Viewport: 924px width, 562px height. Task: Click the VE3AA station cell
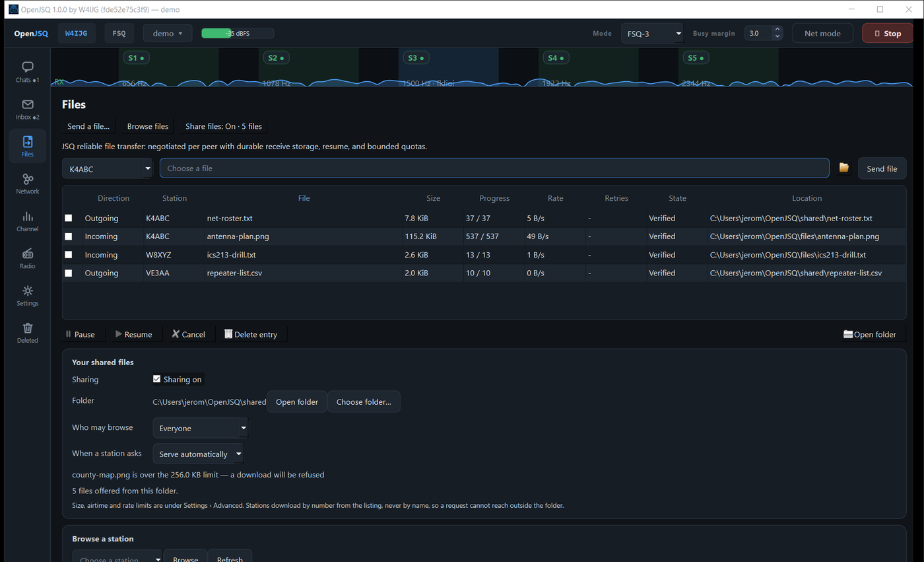[174, 273]
